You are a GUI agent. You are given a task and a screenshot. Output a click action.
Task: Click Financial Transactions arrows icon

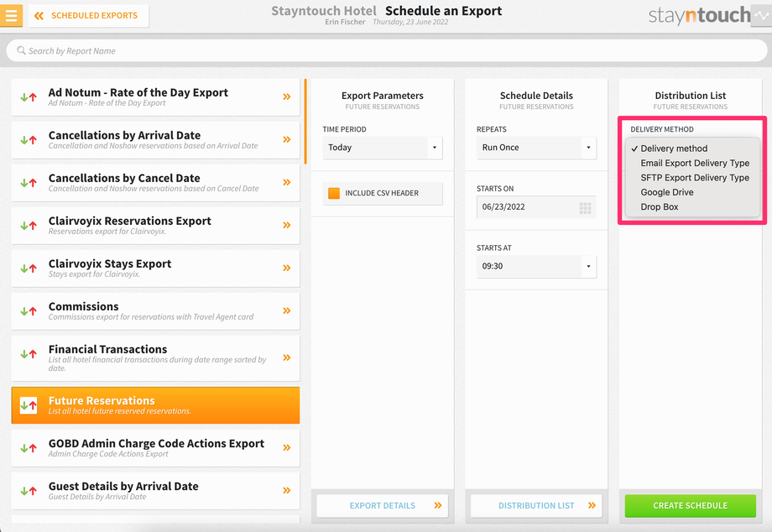click(x=29, y=354)
